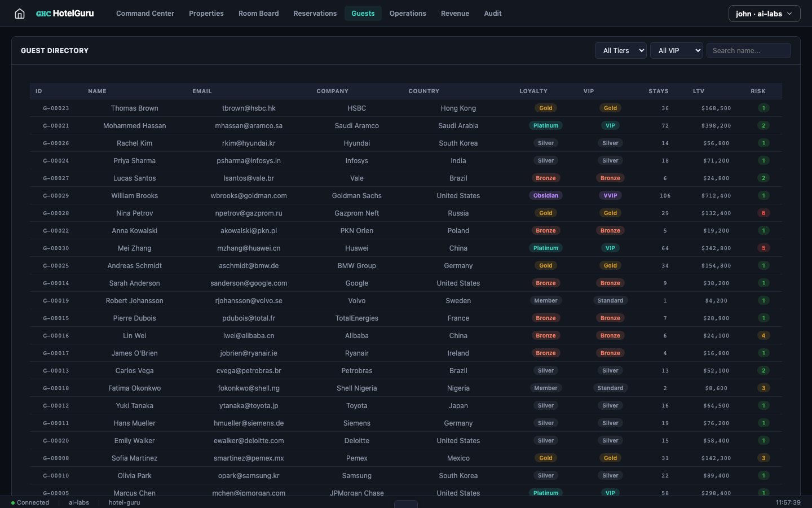812x508 pixels.
Task: Select Command Center in the navigation
Action: pos(145,13)
